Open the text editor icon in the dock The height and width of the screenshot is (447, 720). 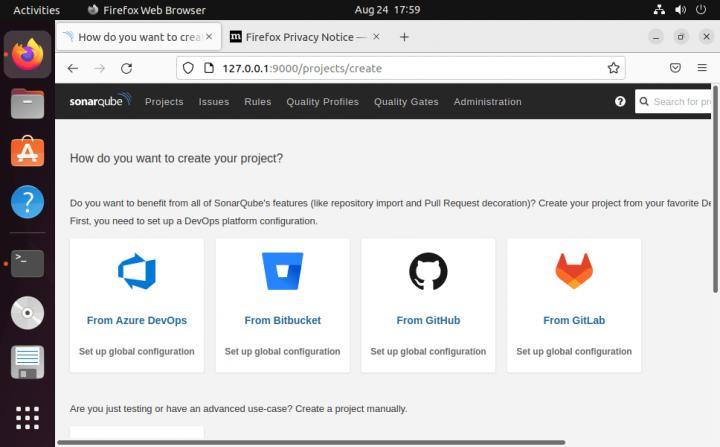28,362
